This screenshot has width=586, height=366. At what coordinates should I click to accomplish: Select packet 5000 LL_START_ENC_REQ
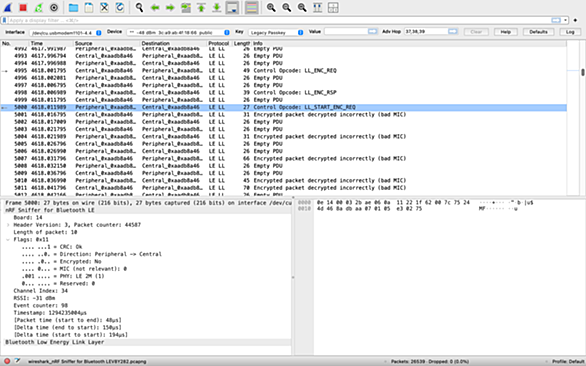click(284, 107)
